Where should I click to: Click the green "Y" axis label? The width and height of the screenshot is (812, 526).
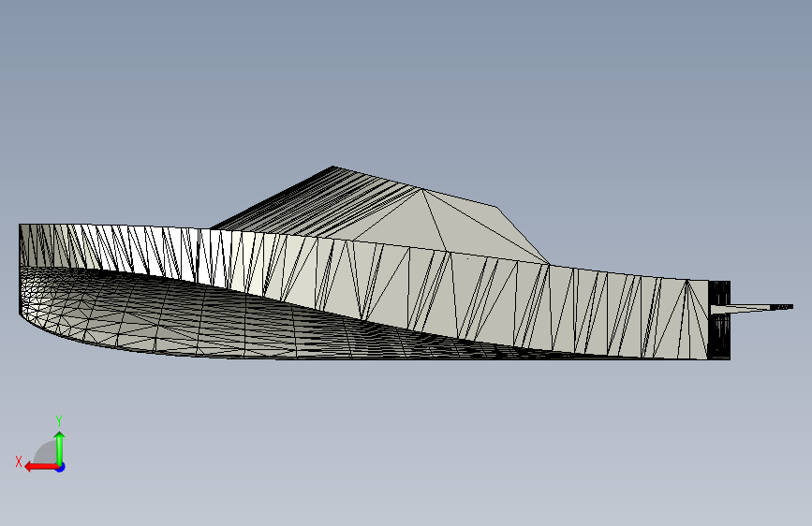(59, 420)
